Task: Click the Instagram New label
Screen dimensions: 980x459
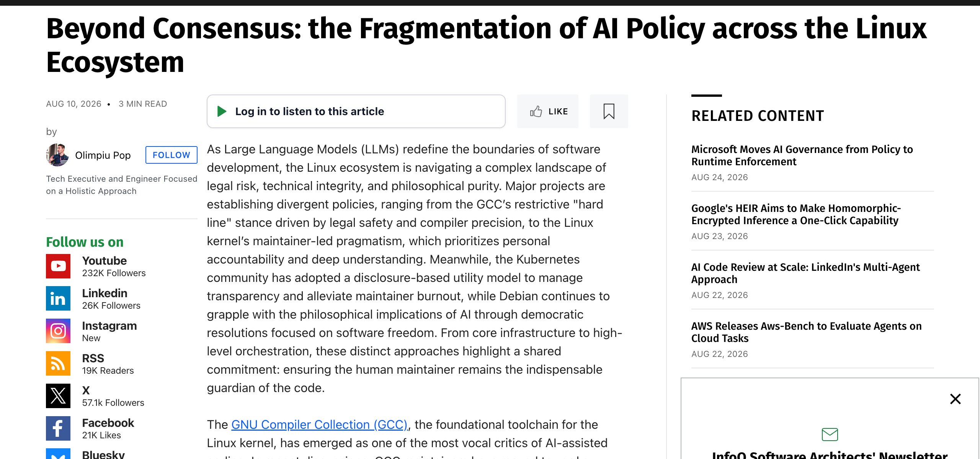Action: (109, 331)
